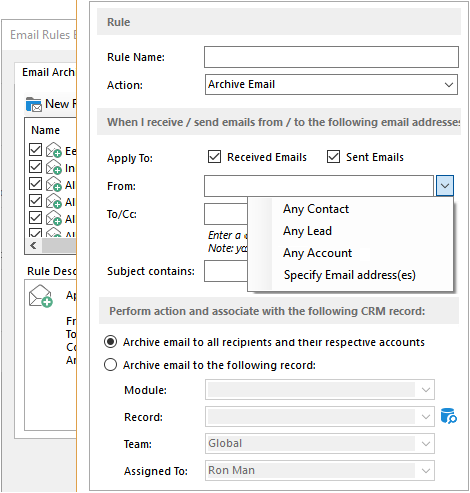The height and width of the screenshot is (493, 470).
Task: Click the second rule's envelope icon
Action: click(x=54, y=167)
